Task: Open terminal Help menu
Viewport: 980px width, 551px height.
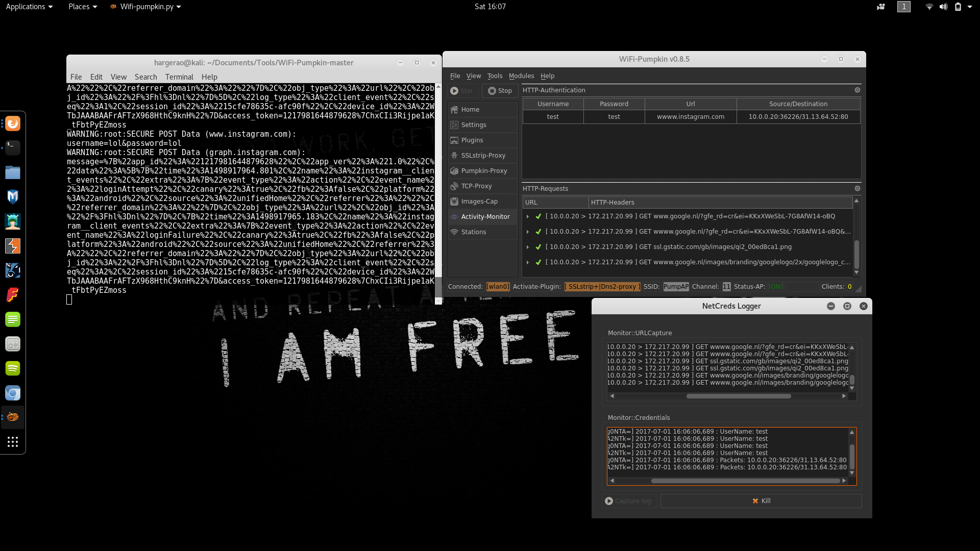Action: click(209, 77)
